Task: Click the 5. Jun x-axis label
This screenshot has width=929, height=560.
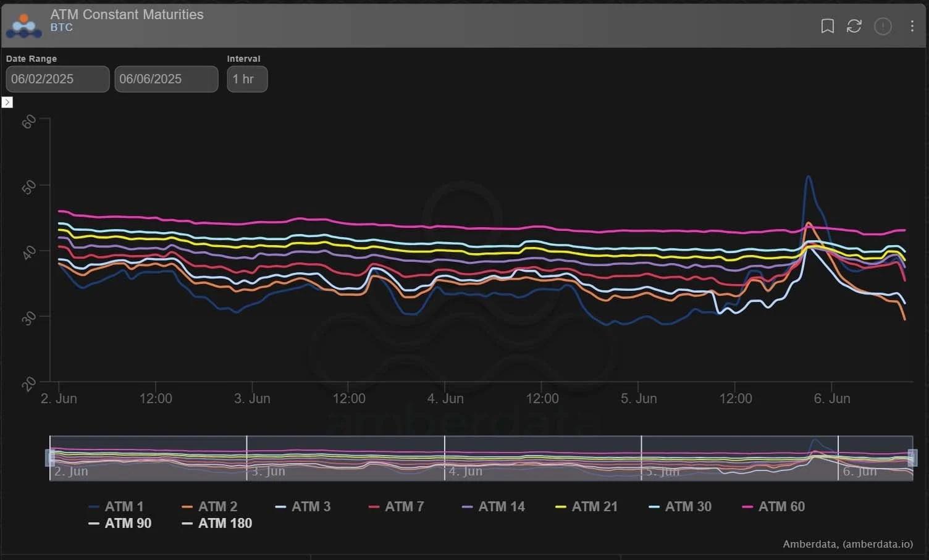Action: click(639, 398)
